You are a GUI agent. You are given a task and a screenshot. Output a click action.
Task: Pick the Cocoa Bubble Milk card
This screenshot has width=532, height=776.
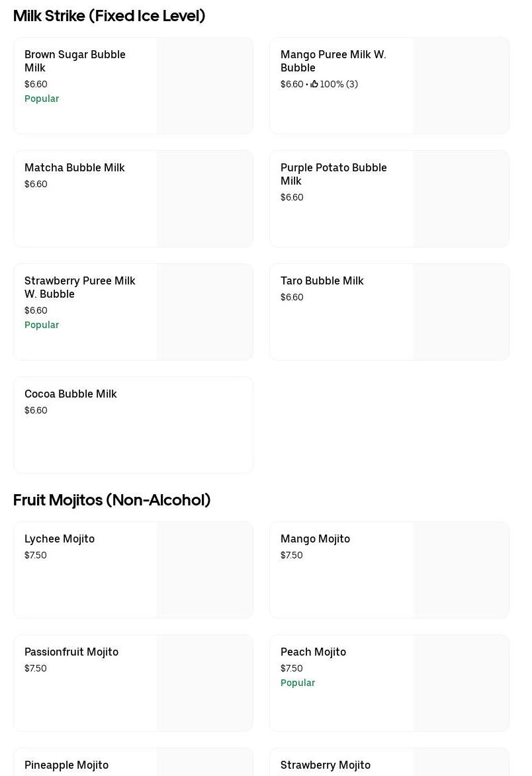click(70, 394)
